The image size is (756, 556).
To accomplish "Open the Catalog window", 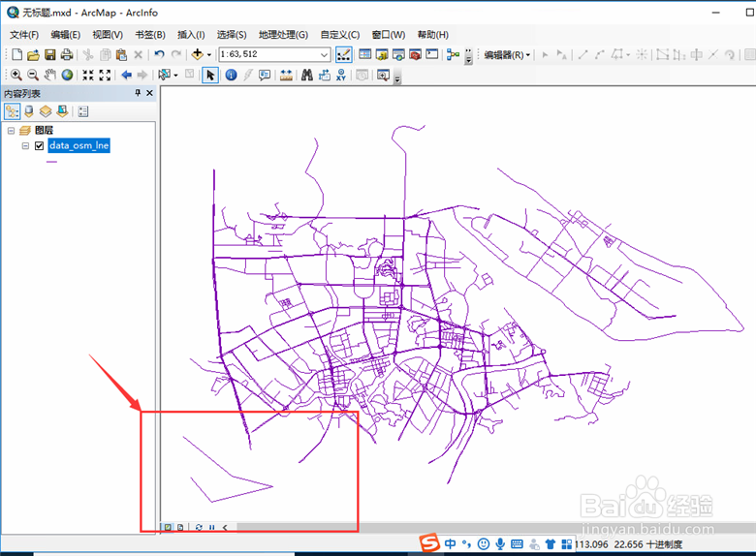I will pos(382,55).
